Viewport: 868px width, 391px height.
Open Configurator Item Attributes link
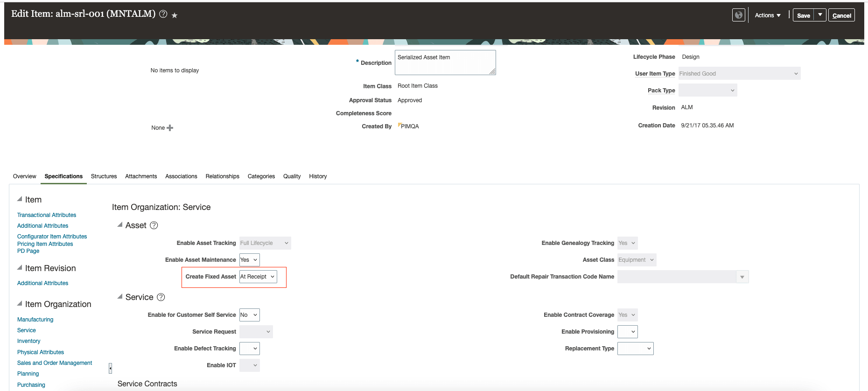click(52, 237)
